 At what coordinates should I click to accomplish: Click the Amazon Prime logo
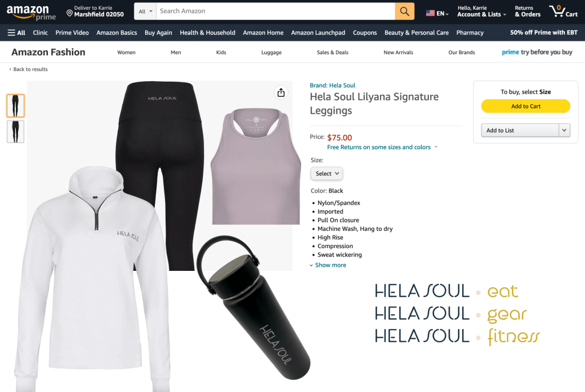tap(31, 13)
